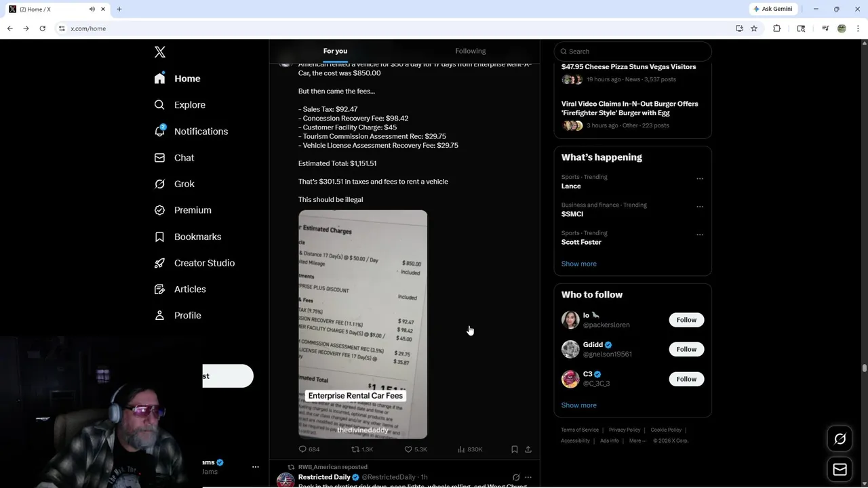Reload the x.com page
The width and height of the screenshot is (868, 488).
click(x=42, y=28)
